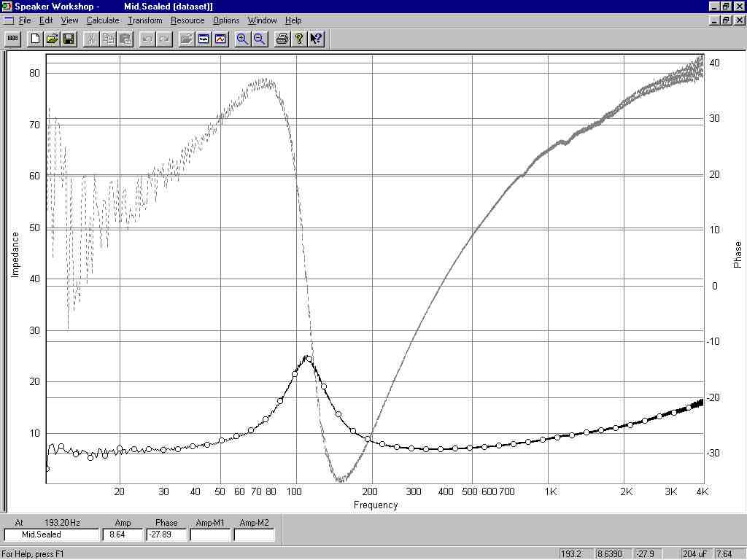The image size is (747, 560).
Task: Click the Open file folder icon
Action: [52, 39]
